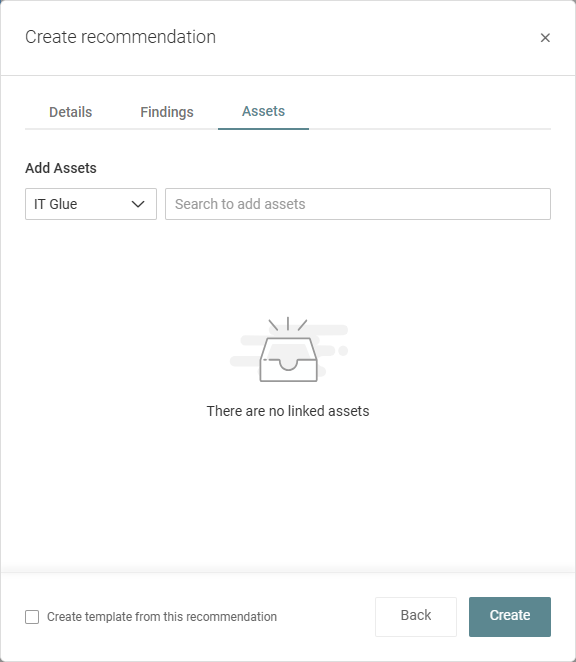576x662 pixels.
Task: Click the sparkle lines above the tray icon
Action: (288, 324)
